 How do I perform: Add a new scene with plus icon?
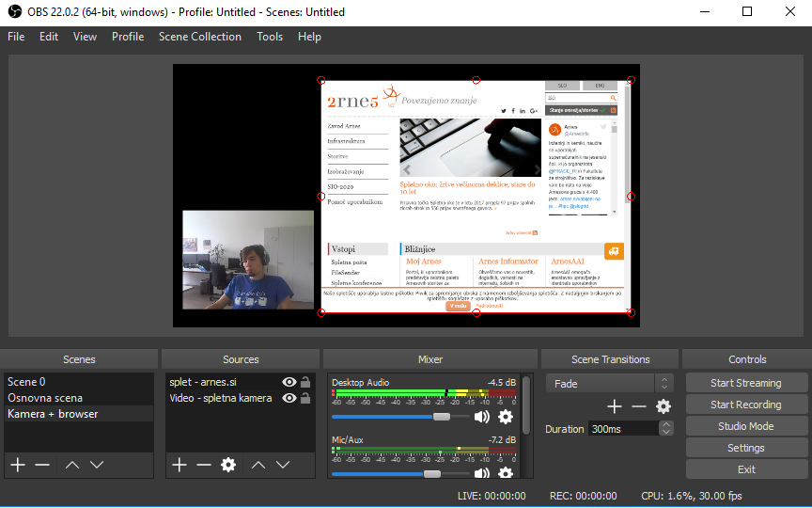(x=18, y=465)
